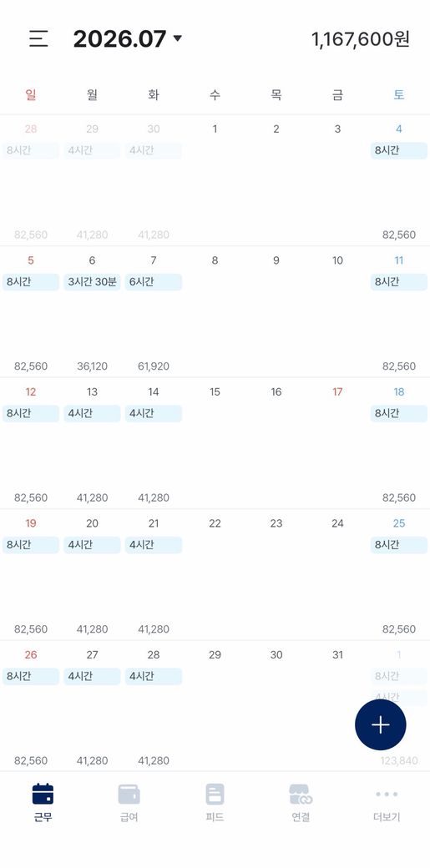Select date 31 in the calendar
The width and height of the screenshot is (430, 868).
click(337, 655)
